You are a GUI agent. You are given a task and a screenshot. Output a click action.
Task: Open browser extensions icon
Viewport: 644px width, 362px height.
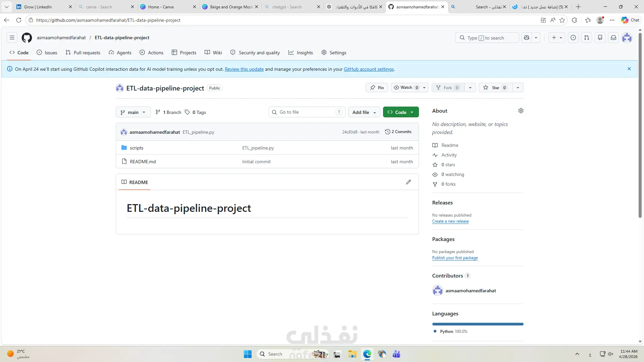[x=575, y=20]
